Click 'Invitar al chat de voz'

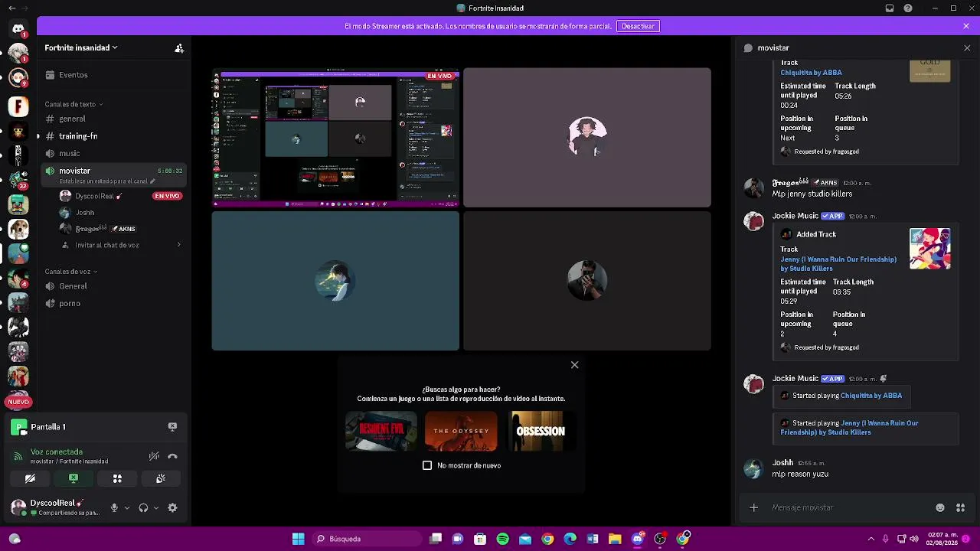107,245
